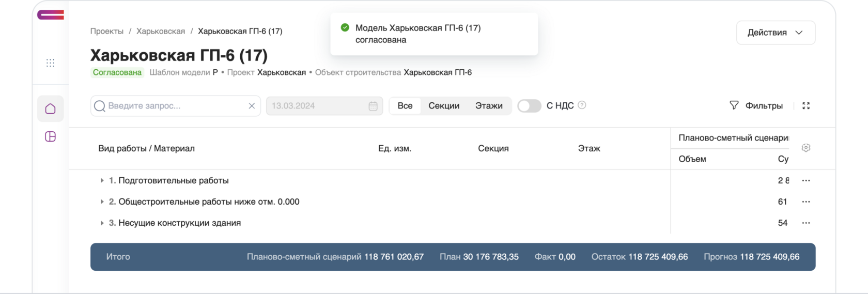The width and height of the screenshot is (868, 294).
Task: Open the Фильтры button
Action: click(756, 106)
